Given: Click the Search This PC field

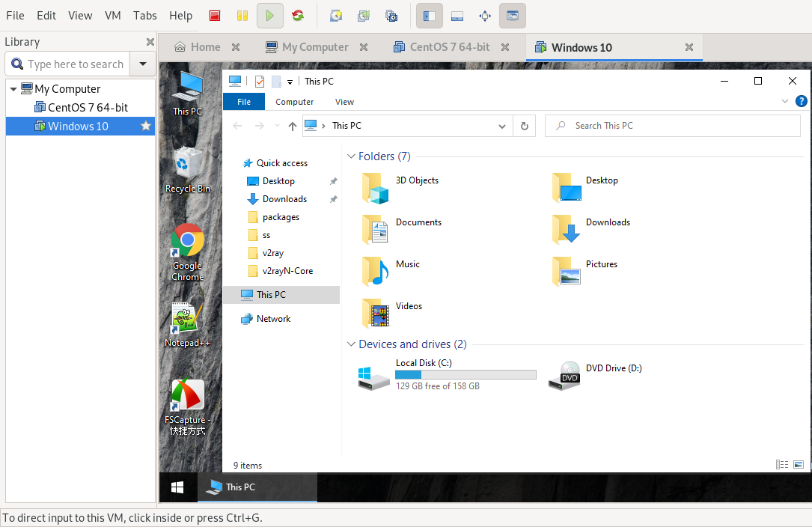Looking at the screenshot, I should click(x=673, y=126).
